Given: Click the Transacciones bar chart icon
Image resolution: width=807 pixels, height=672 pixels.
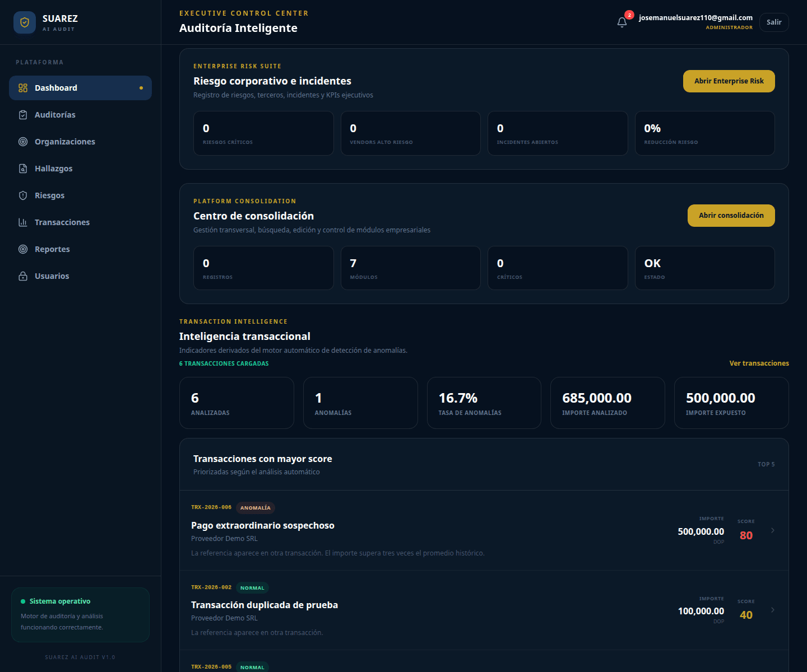Looking at the screenshot, I should click(23, 222).
